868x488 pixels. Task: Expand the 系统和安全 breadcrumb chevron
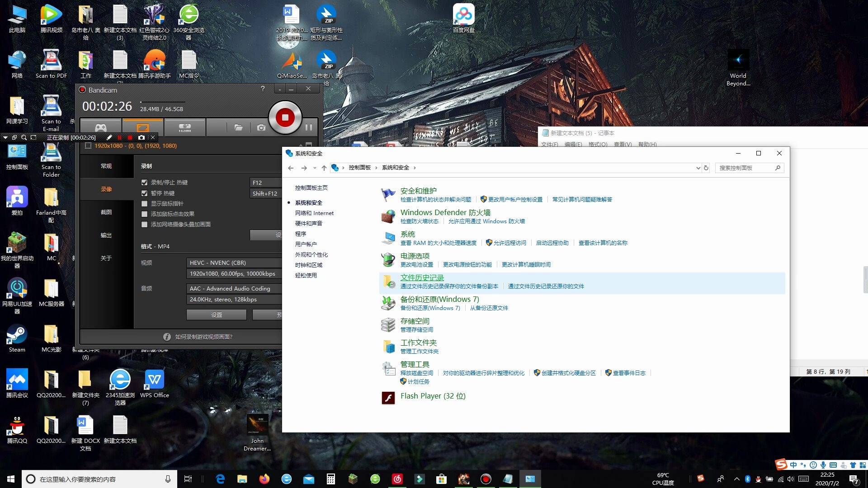coord(415,168)
